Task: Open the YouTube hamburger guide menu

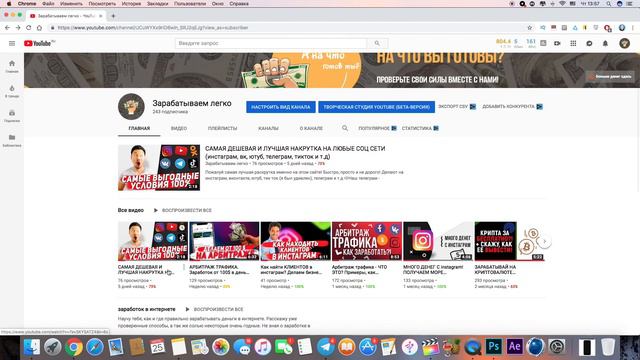Action: click(12, 43)
